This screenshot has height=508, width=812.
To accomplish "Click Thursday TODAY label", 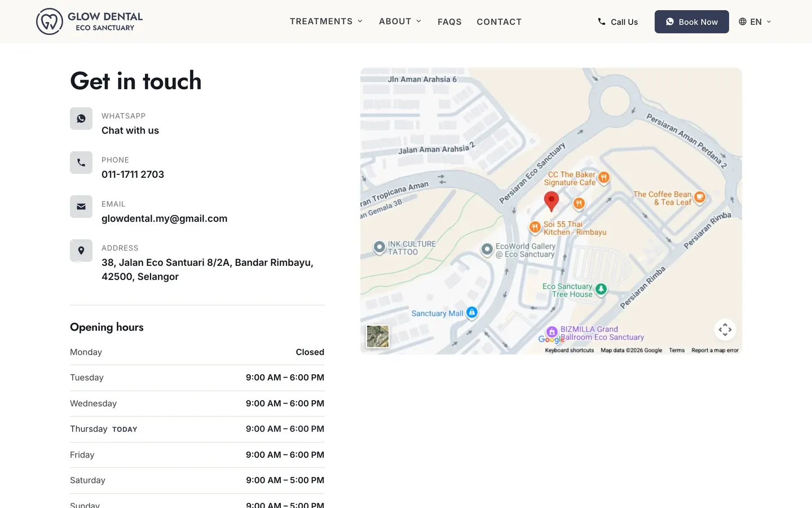I will [x=125, y=430].
